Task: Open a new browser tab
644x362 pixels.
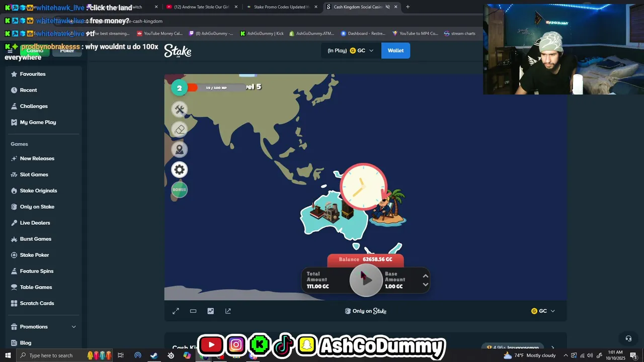Action: tap(408, 7)
